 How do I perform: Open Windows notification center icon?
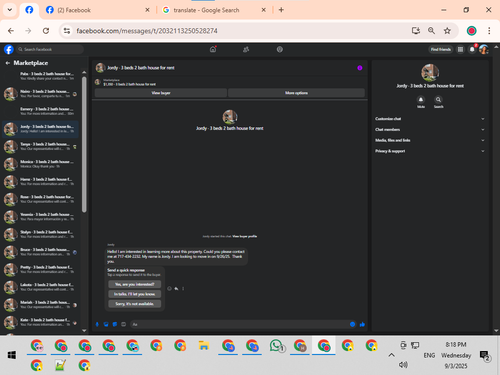pyautogui.click(x=484, y=355)
